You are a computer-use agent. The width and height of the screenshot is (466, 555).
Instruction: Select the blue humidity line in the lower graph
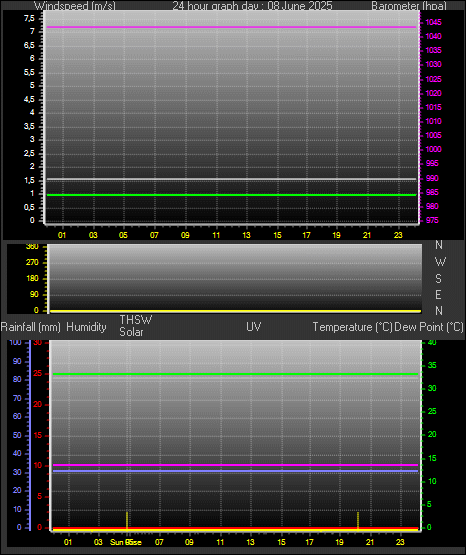point(235,471)
